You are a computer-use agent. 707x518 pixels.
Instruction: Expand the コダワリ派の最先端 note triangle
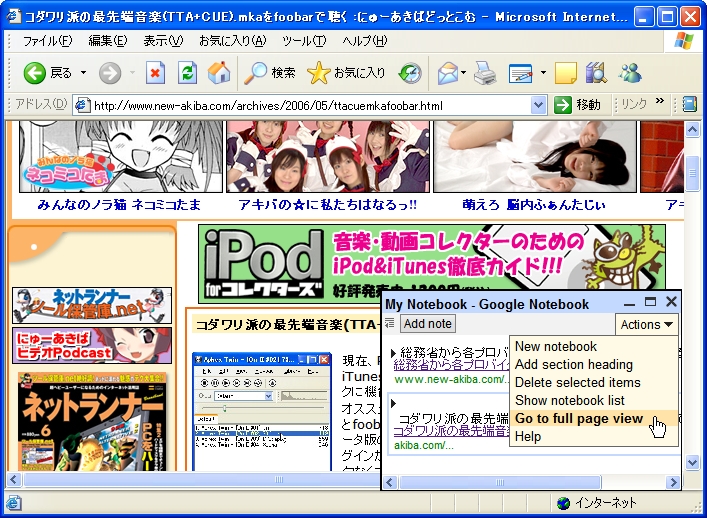[x=393, y=403]
